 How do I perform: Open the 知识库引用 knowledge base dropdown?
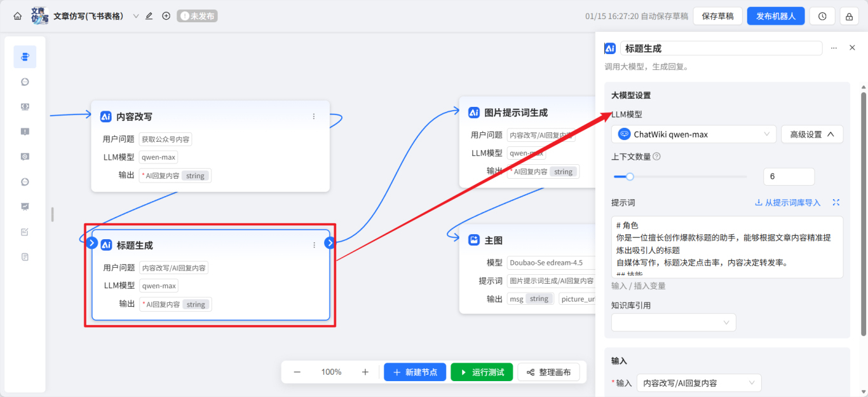tap(673, 322)
